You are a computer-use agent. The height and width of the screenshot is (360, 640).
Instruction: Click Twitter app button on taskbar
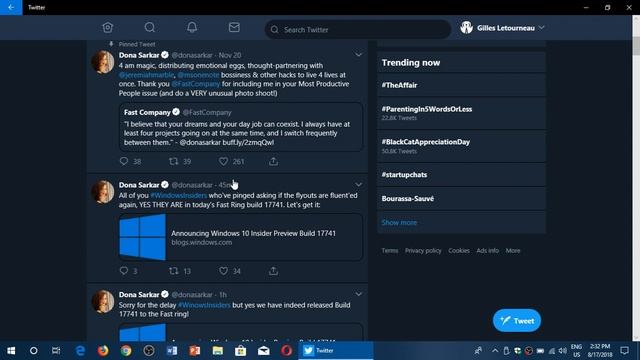336,350
